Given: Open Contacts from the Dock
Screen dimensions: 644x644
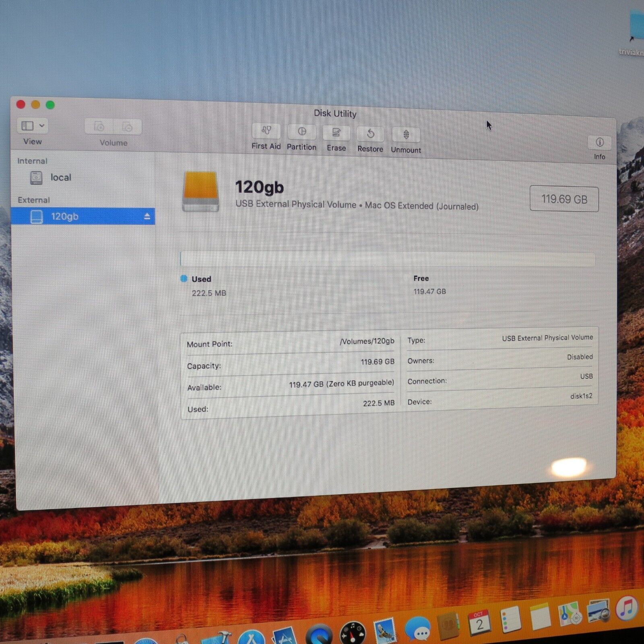Looking at the screenshot, I should click(448, 625).
